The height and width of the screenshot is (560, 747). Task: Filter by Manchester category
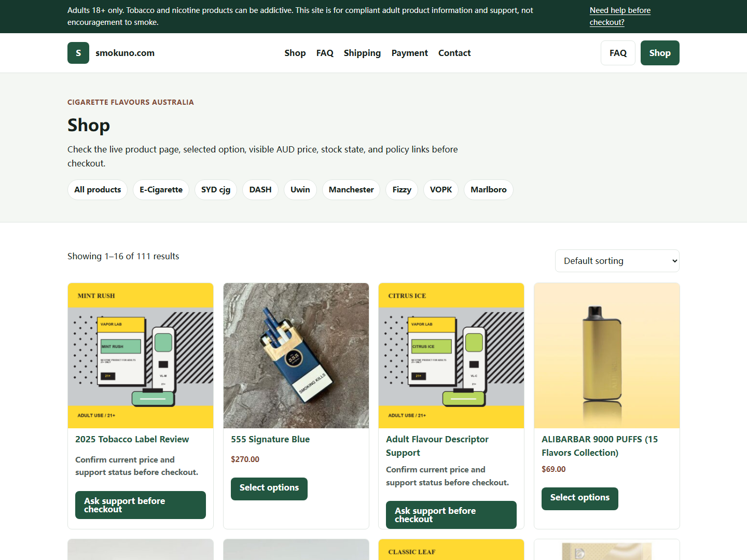tap(351, 190)
